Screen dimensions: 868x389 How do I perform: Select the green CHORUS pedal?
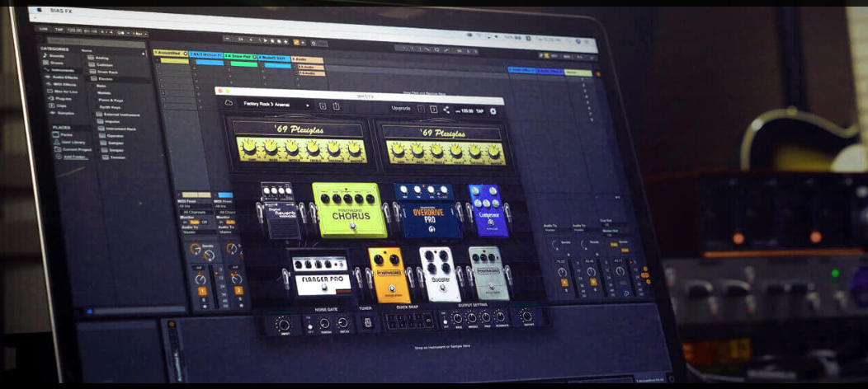[x=349, y=209]
